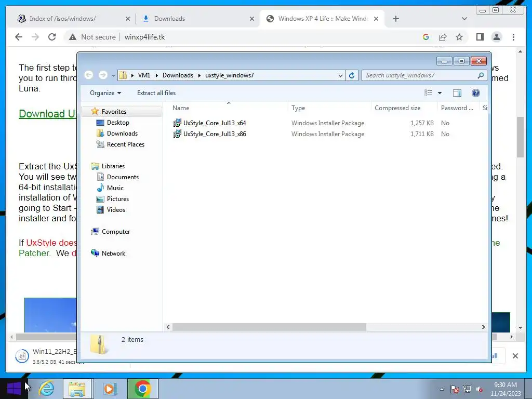Viewport: 532px width, 399px height.
Task: Open the recent locations dropdown arrow
Action: coord(113,75)
